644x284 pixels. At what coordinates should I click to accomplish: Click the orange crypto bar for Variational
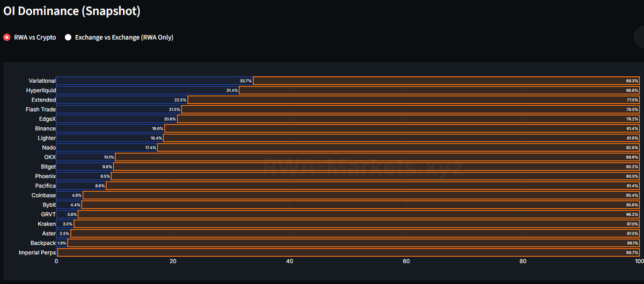[x=447, y=81]
